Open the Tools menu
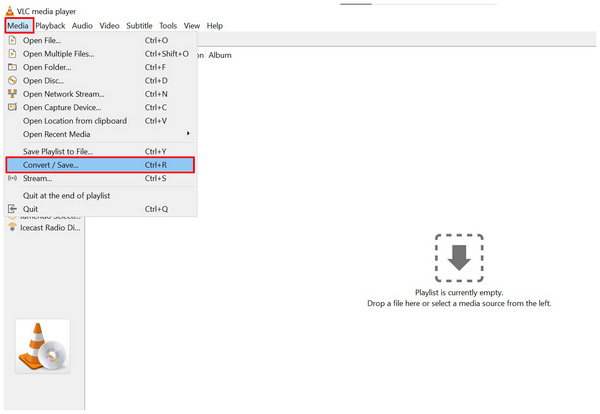 pyautogui.click(x=168, y=26)
